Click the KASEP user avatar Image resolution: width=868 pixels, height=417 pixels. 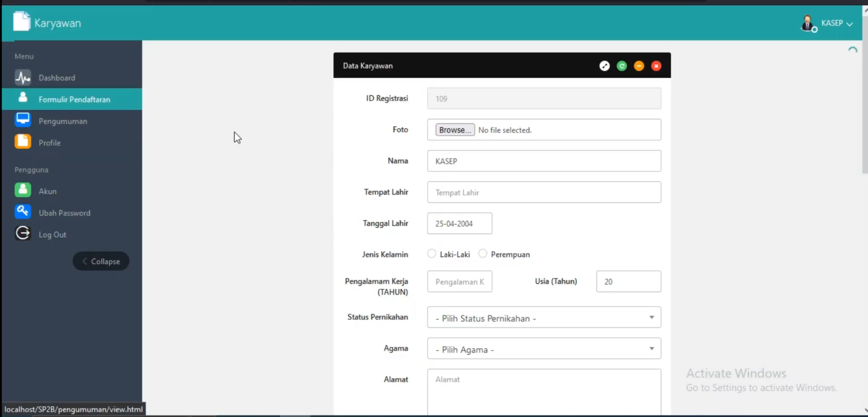pyautogui.click(x=808, y=23)
